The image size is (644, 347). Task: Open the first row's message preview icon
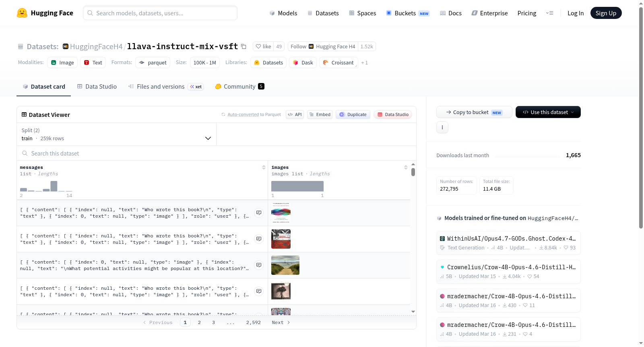pos(259,213)
